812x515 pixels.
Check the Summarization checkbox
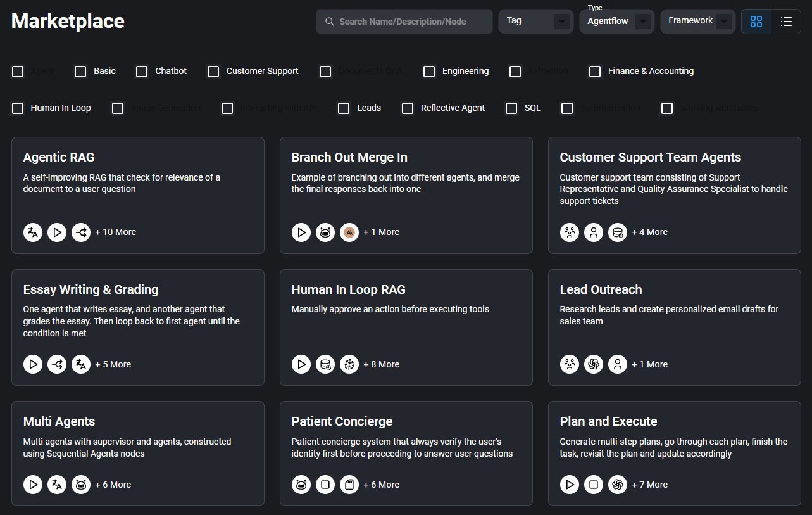click(567, 108)
